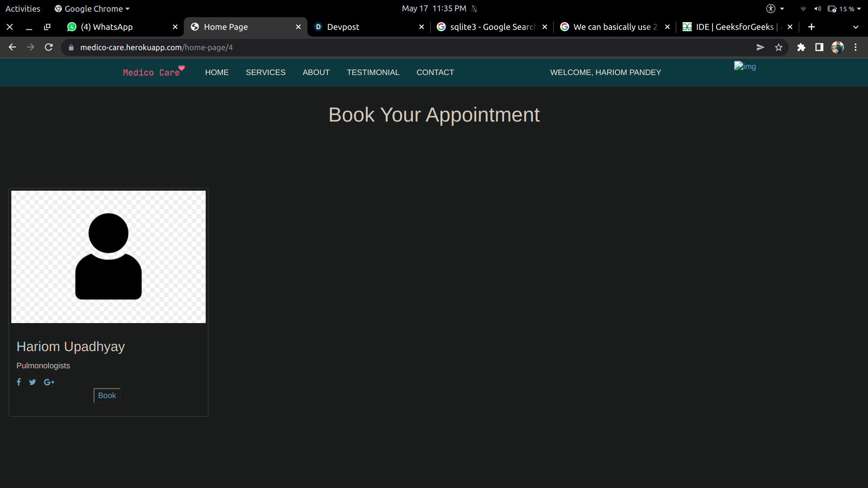Click the Twitter icon on doctor card
868x488 pixels.
click(33, 382)
